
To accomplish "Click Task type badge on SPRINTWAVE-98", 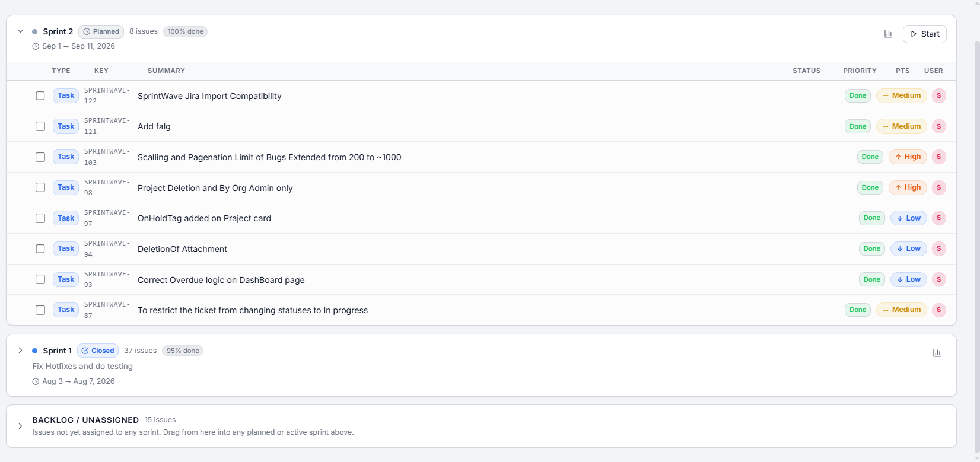I will tap(66, 187).
